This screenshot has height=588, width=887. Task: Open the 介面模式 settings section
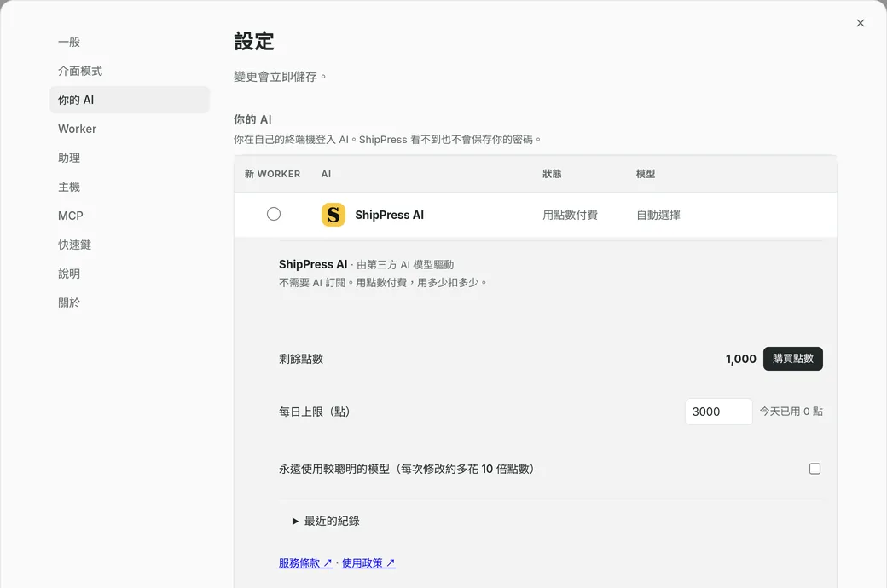pos(80,71)
